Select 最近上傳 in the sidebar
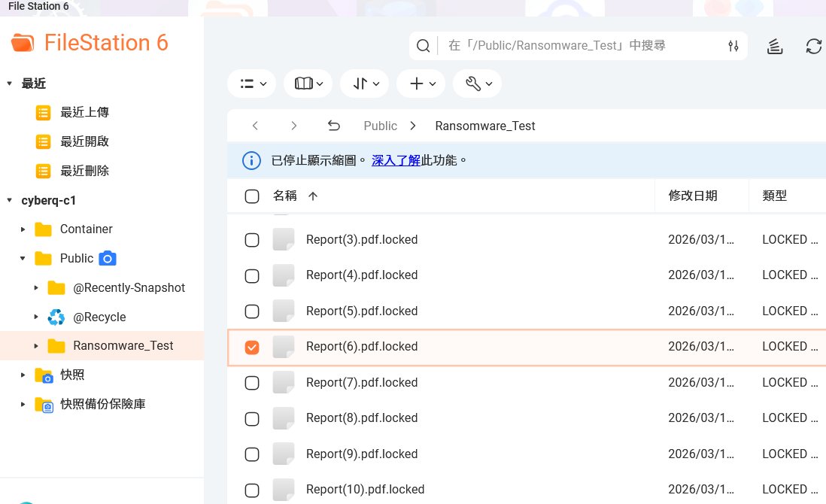 pos(84,112)
